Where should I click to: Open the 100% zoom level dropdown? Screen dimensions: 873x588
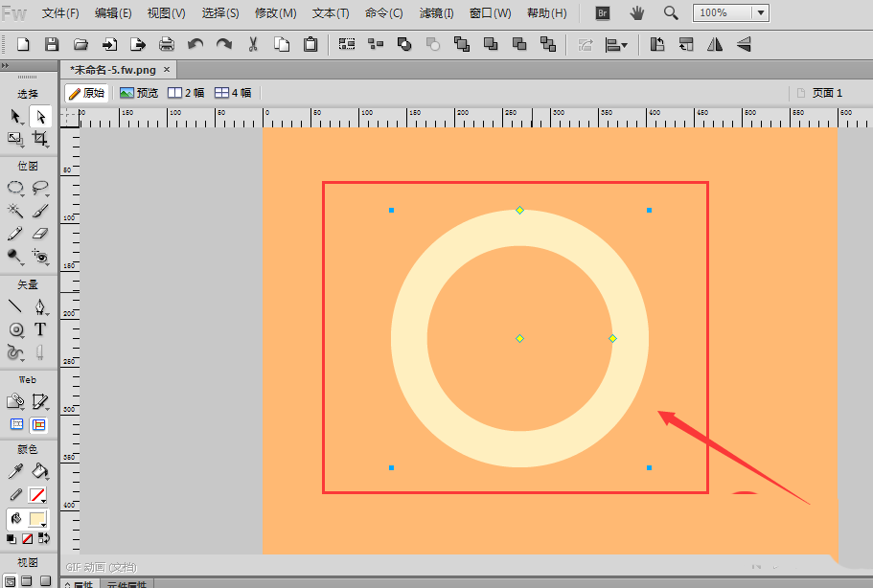[x=760, y=13]
